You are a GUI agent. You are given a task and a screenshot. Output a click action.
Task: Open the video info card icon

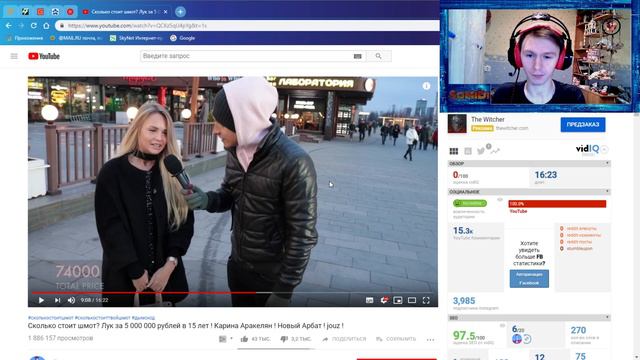coord(426,86)
